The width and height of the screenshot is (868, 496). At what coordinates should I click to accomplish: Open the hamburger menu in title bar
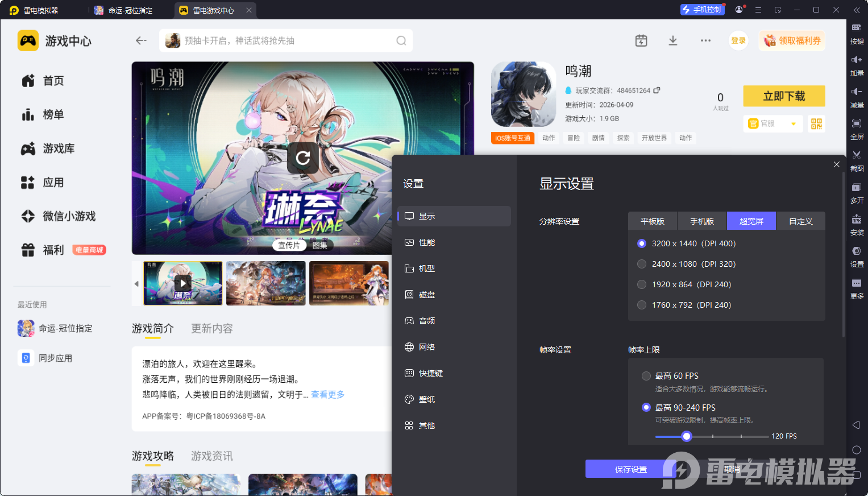tap(758, 10)
